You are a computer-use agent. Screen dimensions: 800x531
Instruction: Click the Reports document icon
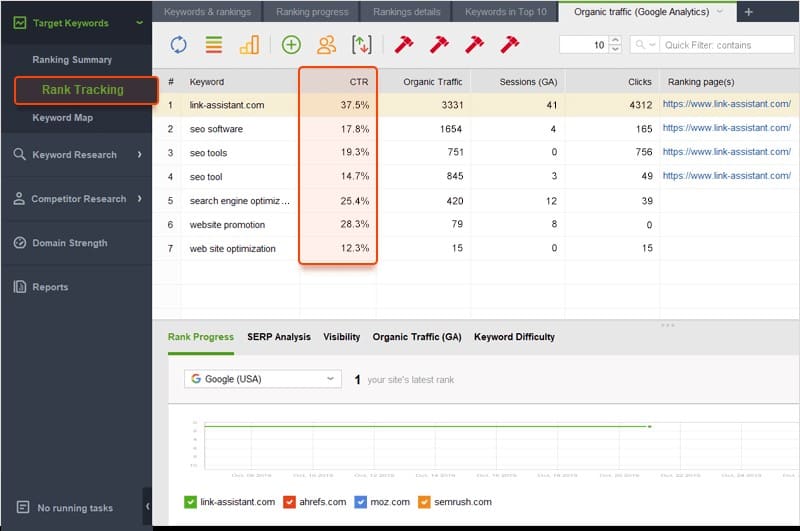[x=19, y=287]
